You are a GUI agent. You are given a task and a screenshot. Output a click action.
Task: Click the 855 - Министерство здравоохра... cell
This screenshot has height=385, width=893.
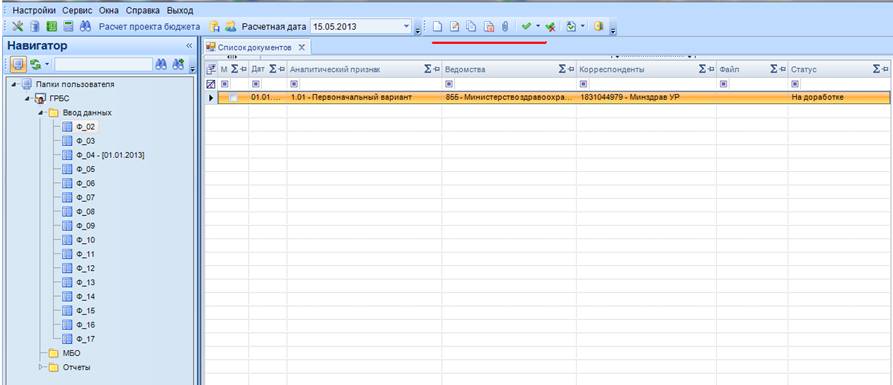[509, 98]
